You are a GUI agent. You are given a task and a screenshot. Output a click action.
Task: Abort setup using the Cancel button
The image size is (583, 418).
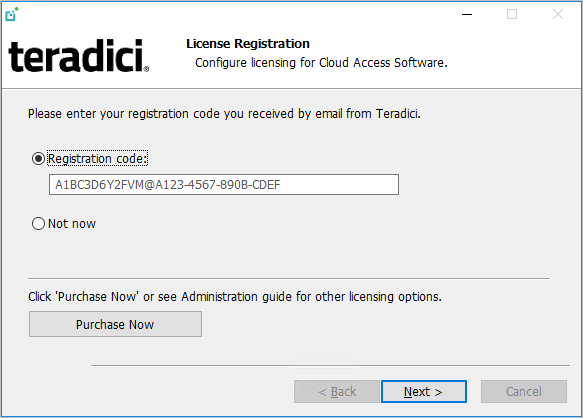click(524, 392)
